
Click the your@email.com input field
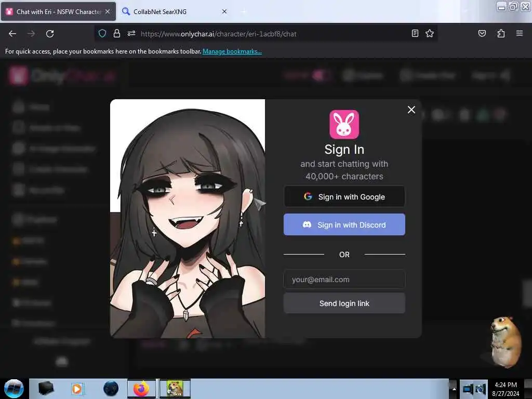[344, 279]
